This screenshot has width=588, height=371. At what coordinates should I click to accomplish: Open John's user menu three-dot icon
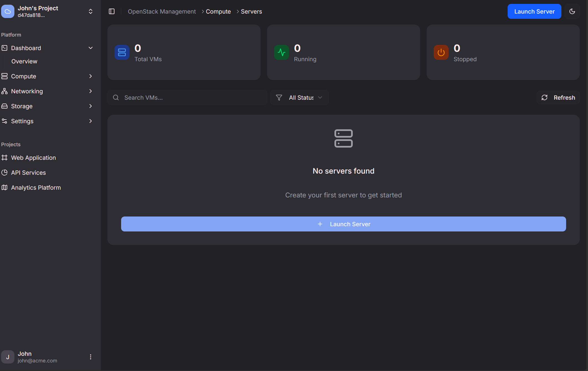(x=90, y=357)
